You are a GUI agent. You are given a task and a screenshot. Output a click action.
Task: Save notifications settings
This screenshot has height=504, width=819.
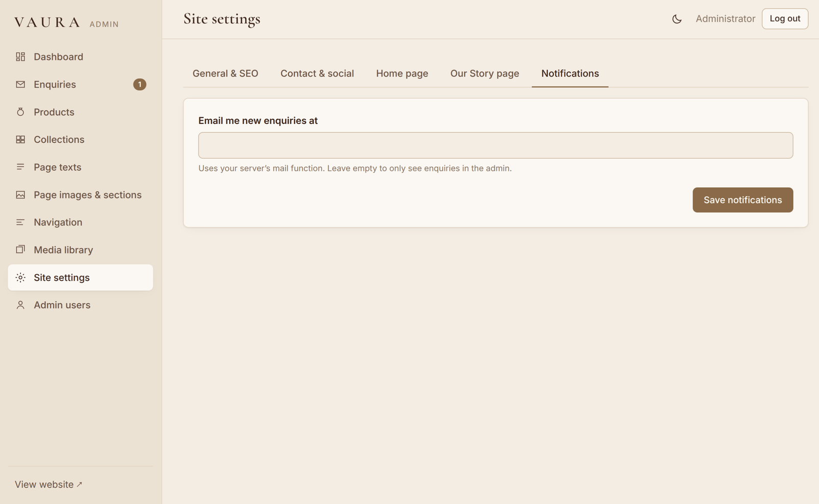pos(743,200)
